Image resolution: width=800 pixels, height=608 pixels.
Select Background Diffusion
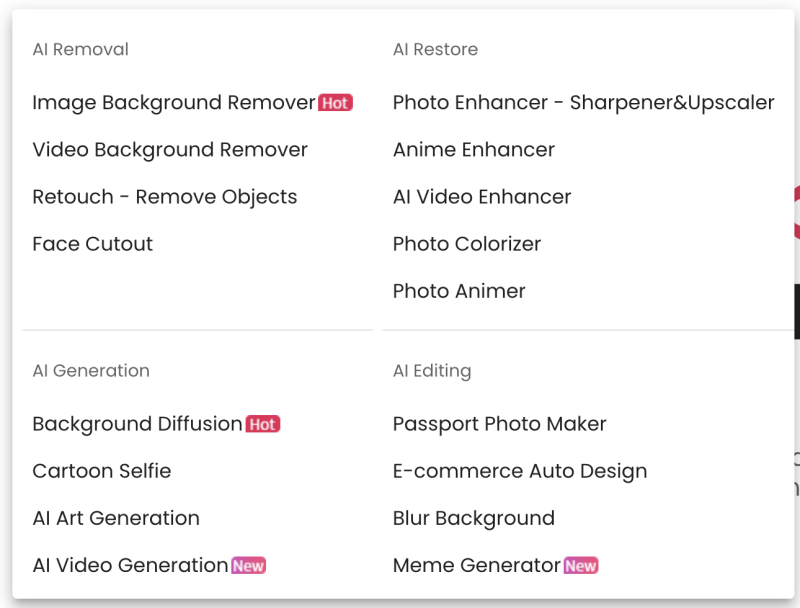137,424
